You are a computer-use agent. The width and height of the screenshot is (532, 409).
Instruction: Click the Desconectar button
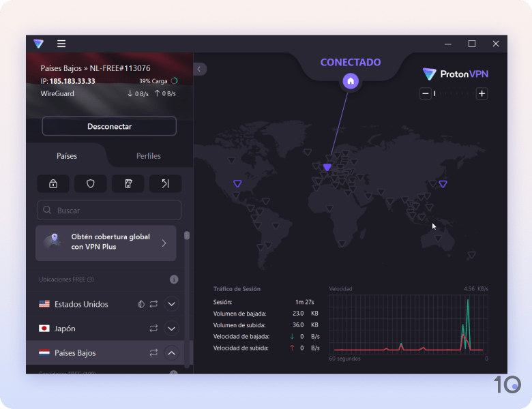pos(109,126)
